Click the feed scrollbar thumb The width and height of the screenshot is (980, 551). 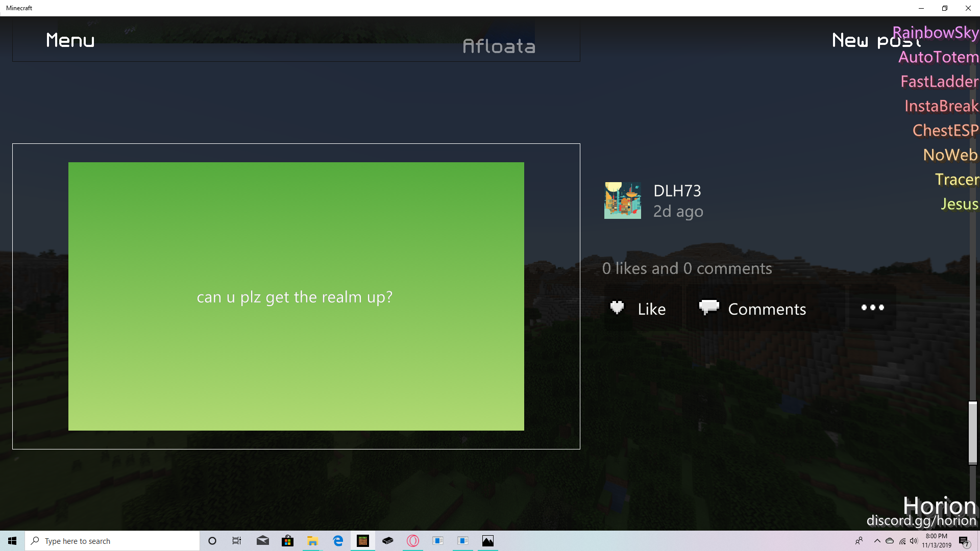(973, 433)
